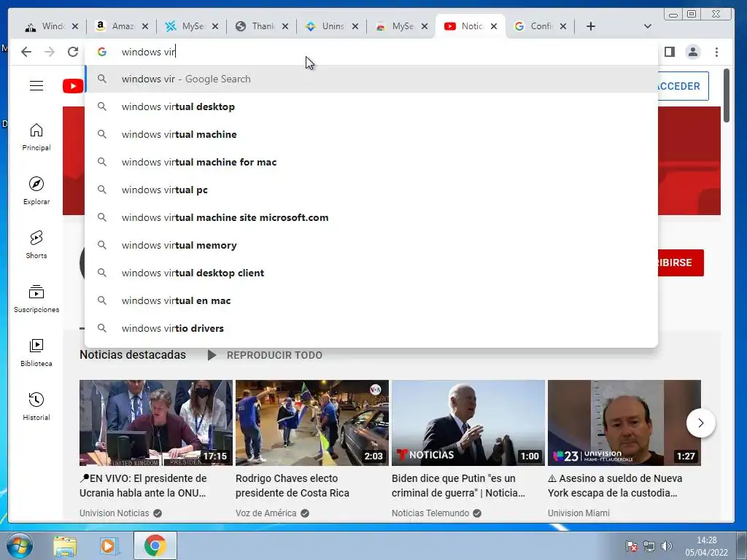Screen dimensions: 747x560
Task: Open 'Biden dice que Putin' video title
Action: click(x=458, y=485)
